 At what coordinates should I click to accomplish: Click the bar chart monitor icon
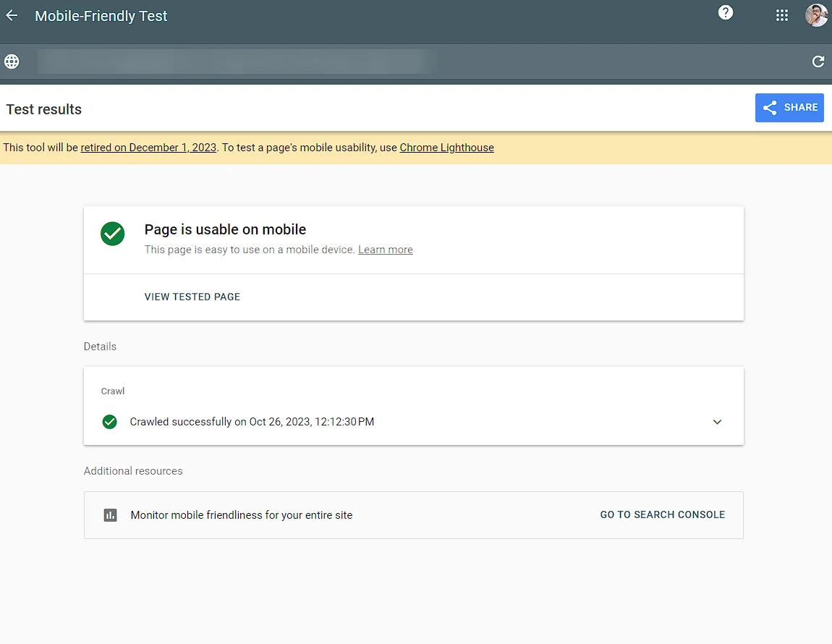[x=110, y=515]
